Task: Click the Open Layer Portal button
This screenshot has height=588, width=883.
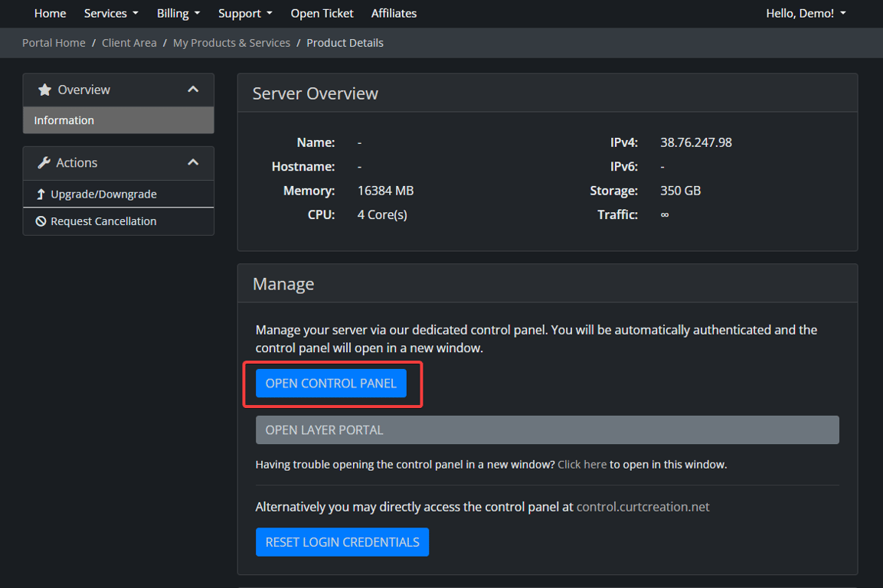Action: (547, 430)
